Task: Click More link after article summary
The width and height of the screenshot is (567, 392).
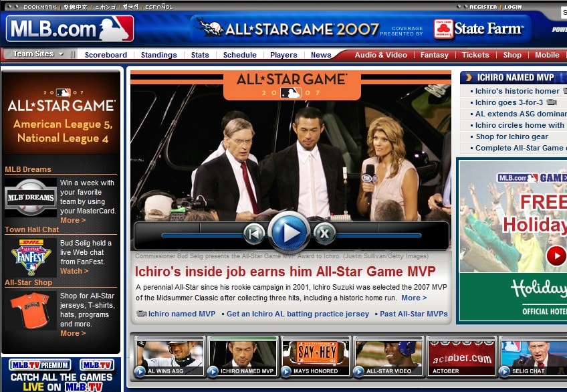Action: (414, 298)
